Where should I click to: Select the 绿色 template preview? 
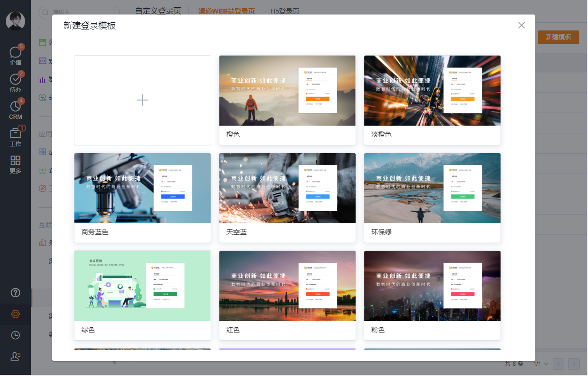click(143, 286)
